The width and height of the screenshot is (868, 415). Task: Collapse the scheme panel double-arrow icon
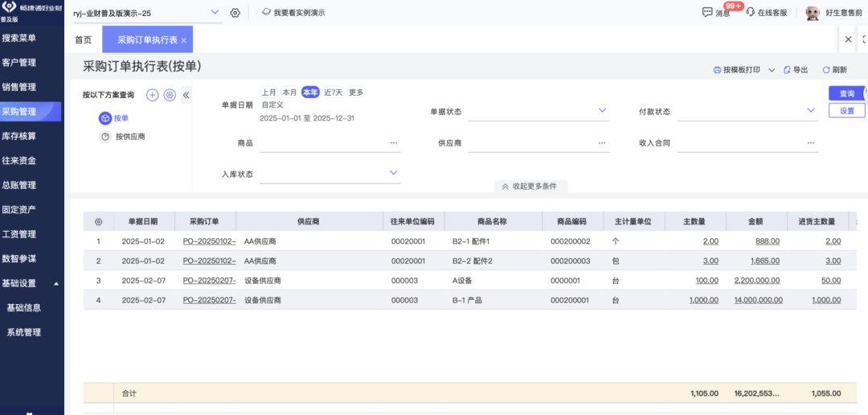coord(186,95)
